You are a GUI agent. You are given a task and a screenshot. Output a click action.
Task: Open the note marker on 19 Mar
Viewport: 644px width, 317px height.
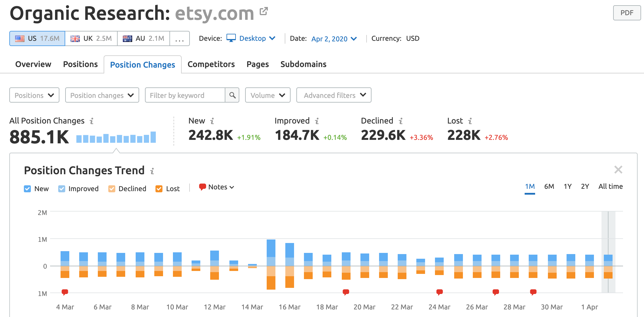(x=346, y=292)
